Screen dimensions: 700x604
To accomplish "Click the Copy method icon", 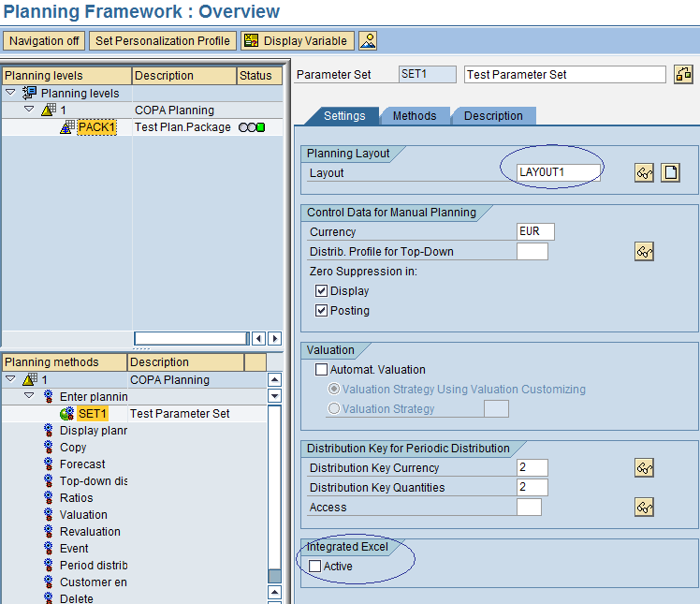I will (x=49, y=448).
